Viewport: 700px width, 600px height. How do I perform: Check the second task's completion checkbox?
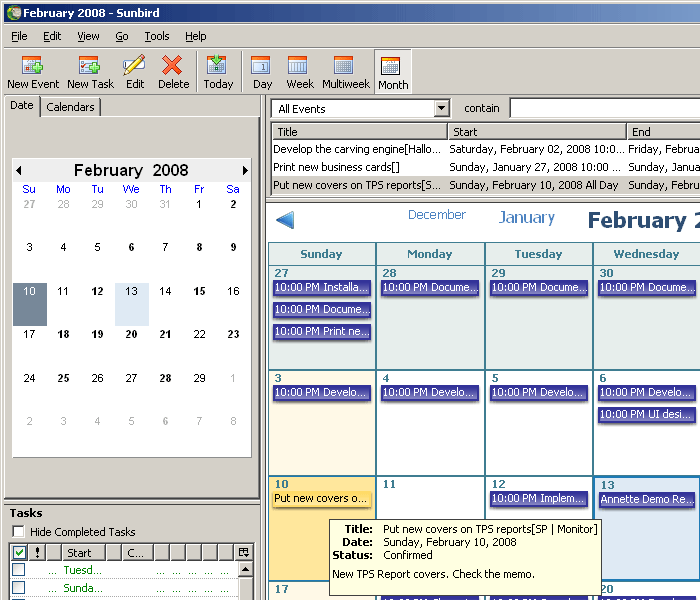pos(18,588)
